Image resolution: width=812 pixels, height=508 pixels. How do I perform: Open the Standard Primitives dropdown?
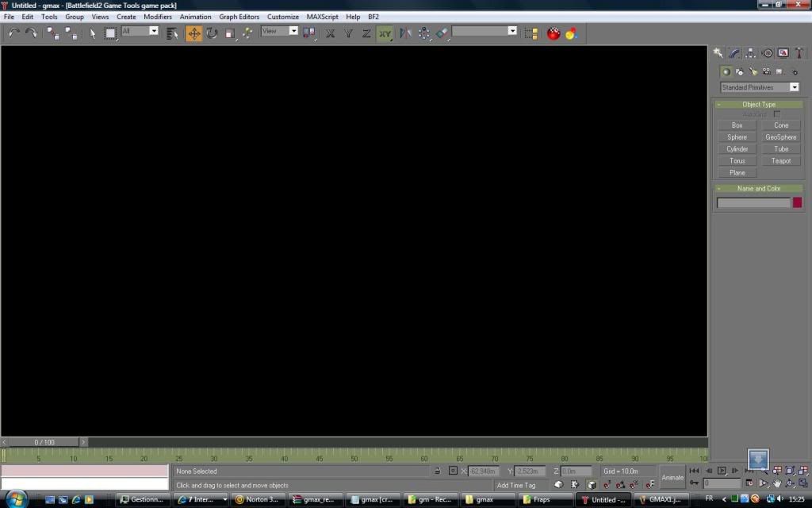(760, 87)
